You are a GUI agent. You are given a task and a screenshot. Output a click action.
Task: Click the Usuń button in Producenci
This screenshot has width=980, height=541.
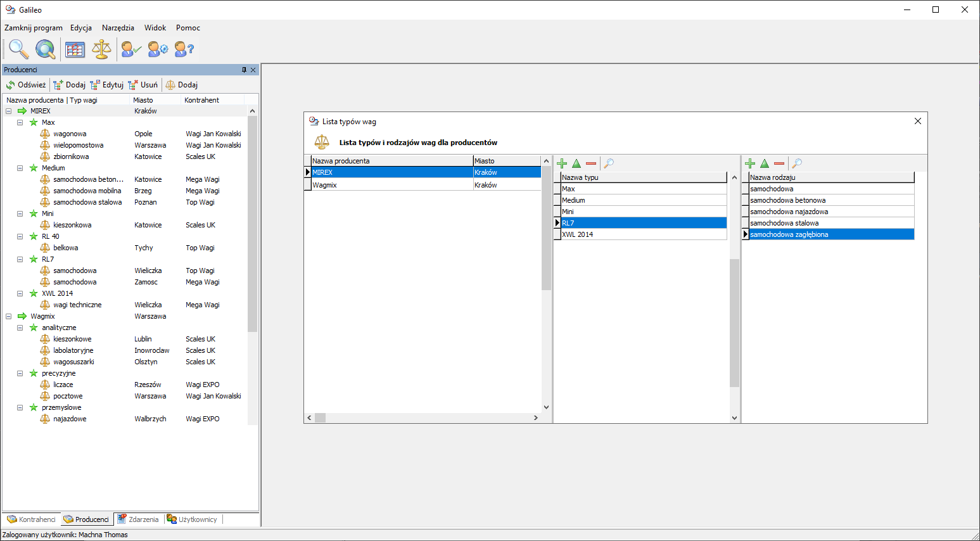(x=143, y=85)
